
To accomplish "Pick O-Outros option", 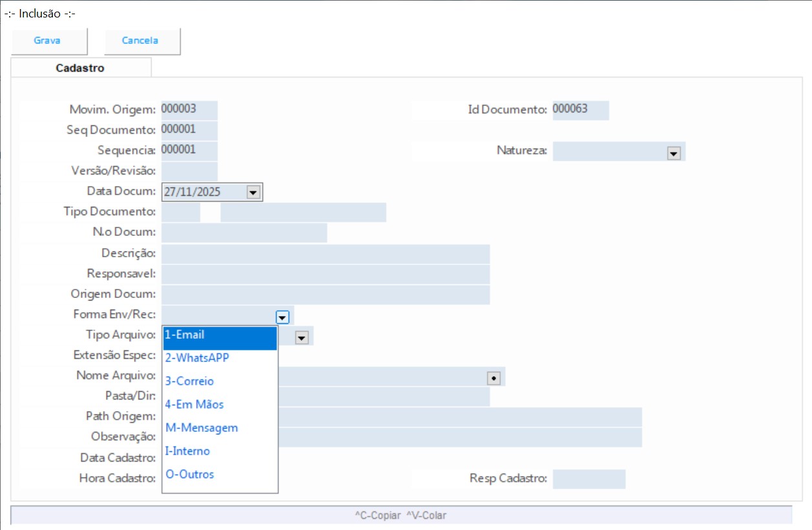I will pos(220,474).
